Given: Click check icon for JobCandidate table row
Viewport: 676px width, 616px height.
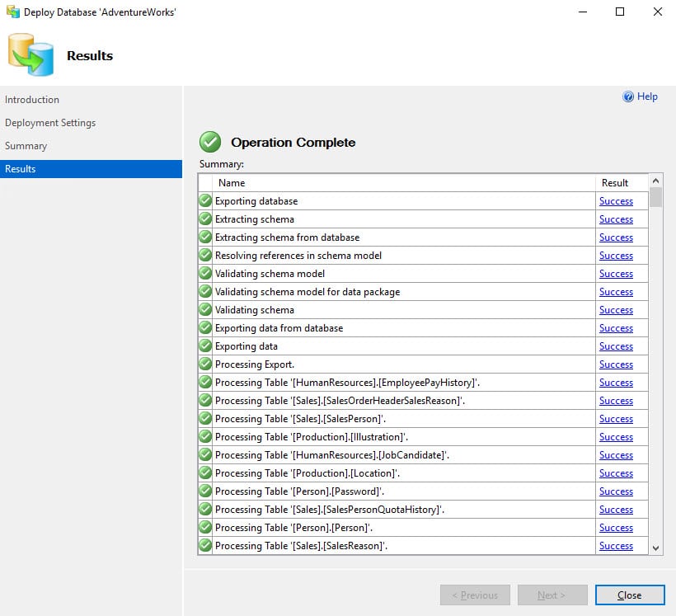Looking at the screenshot, I should (205, 454).
